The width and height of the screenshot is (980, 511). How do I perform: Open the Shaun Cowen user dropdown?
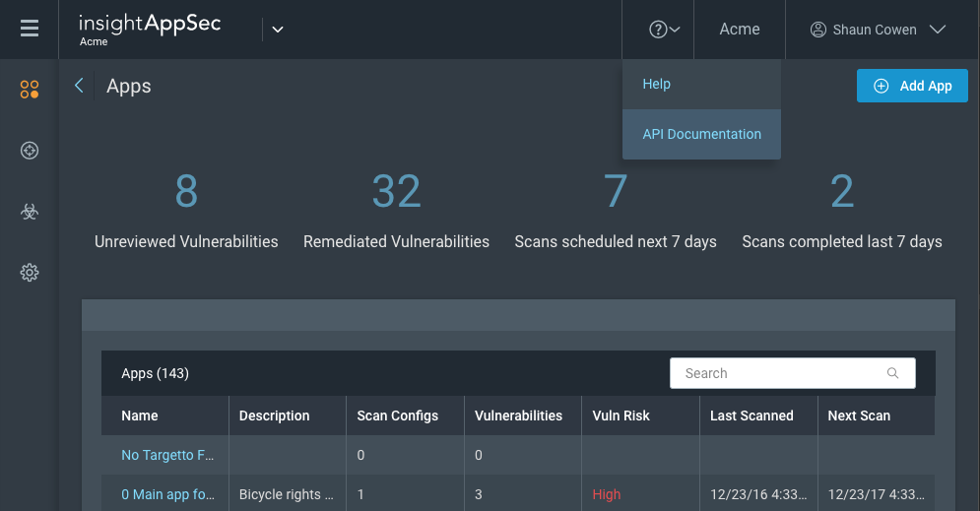(x=877, y=30)
